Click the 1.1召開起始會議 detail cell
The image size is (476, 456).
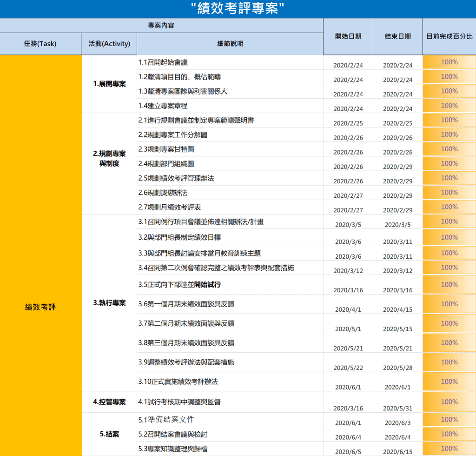(x=230, y=62)
